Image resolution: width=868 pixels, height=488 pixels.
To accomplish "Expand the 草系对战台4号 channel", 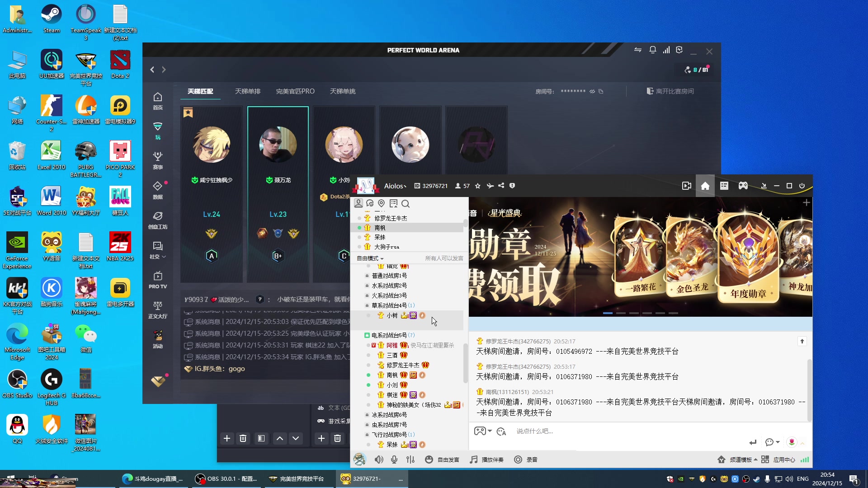I will pos(389,305).
